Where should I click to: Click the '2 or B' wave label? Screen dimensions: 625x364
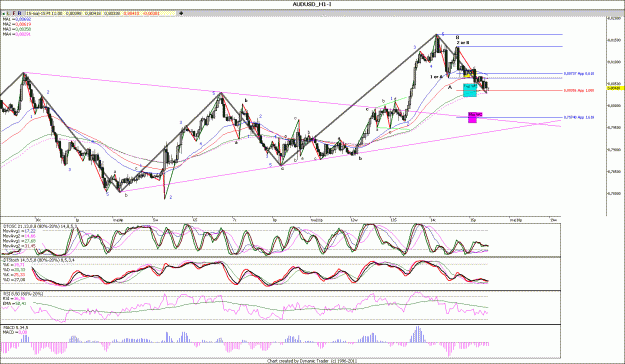[463, 42]
